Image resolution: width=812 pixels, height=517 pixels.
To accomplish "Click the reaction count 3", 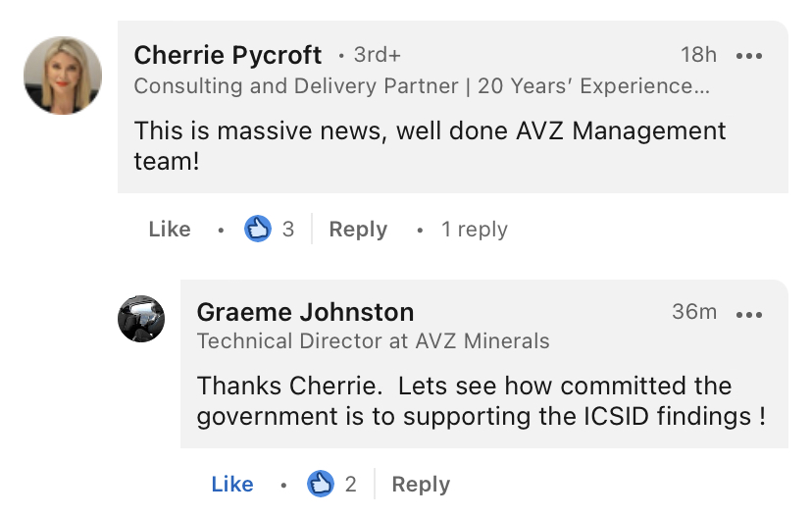I will point(288,229).
